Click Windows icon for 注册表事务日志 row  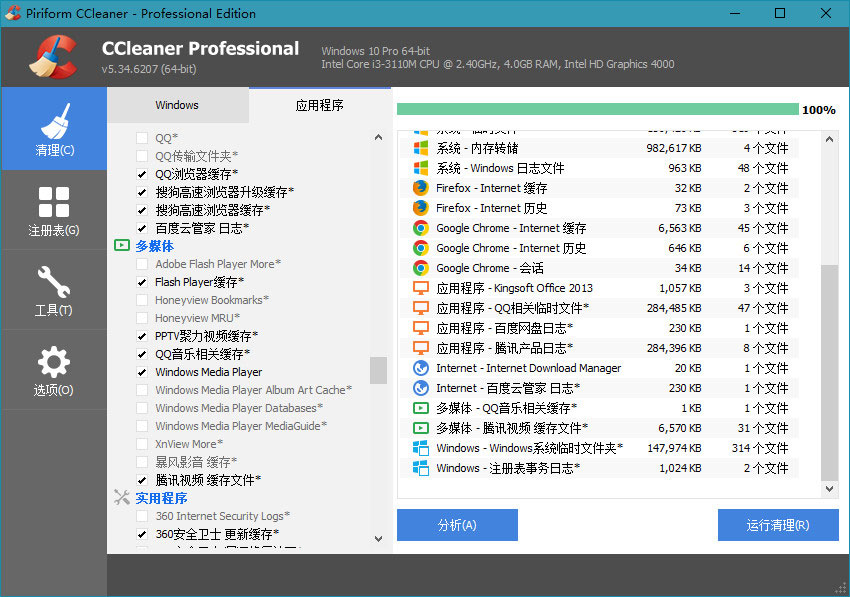click(421, 468)
